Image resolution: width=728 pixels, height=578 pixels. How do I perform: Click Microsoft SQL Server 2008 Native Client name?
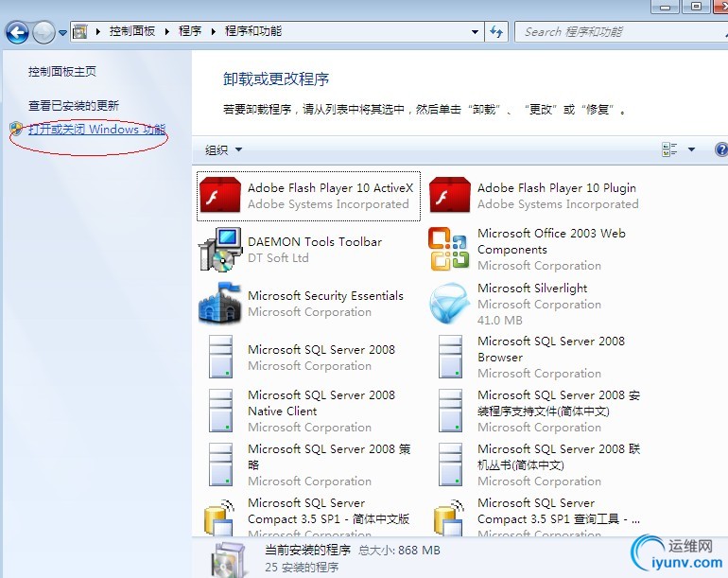tap(321, 403)
